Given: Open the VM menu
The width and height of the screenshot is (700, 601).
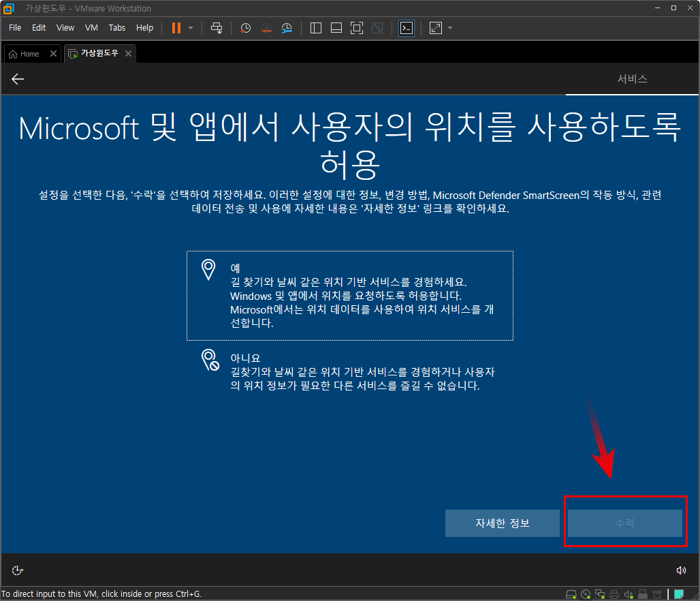Looking at the screenshot, I should point(91,28).
